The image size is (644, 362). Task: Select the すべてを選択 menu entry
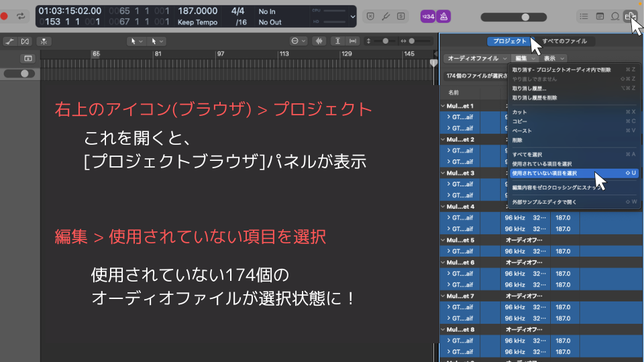point(527,154)
